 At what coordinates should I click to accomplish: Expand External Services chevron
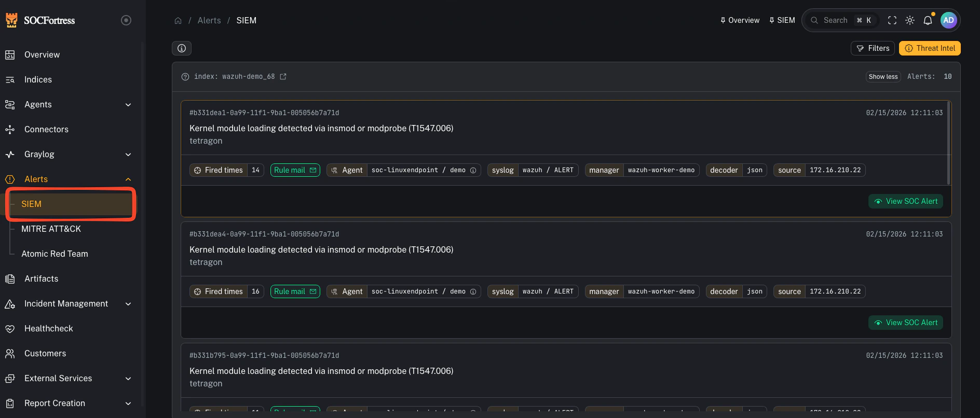(128, 379)
